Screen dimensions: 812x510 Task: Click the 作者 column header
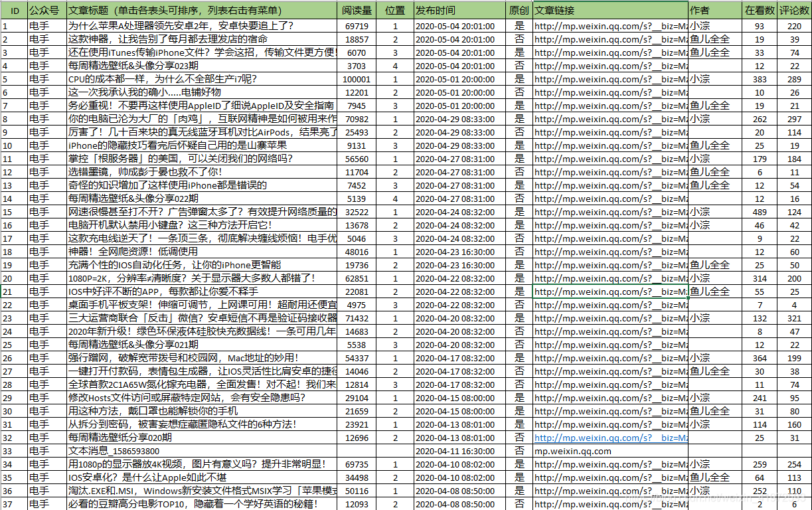(x=716, y=11)
